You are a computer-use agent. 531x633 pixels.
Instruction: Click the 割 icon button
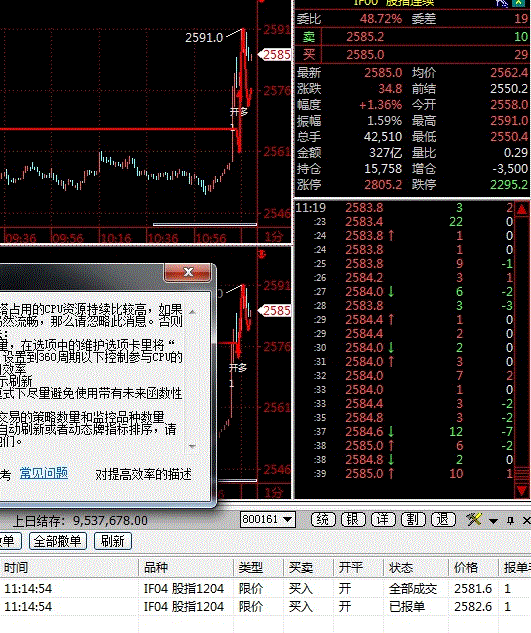(413, 520)
